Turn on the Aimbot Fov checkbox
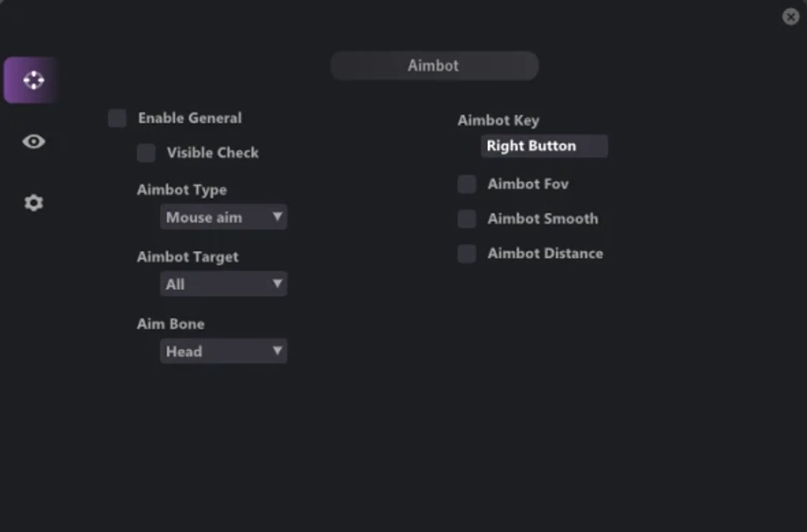The image size is (807, 532). (467, 184)
